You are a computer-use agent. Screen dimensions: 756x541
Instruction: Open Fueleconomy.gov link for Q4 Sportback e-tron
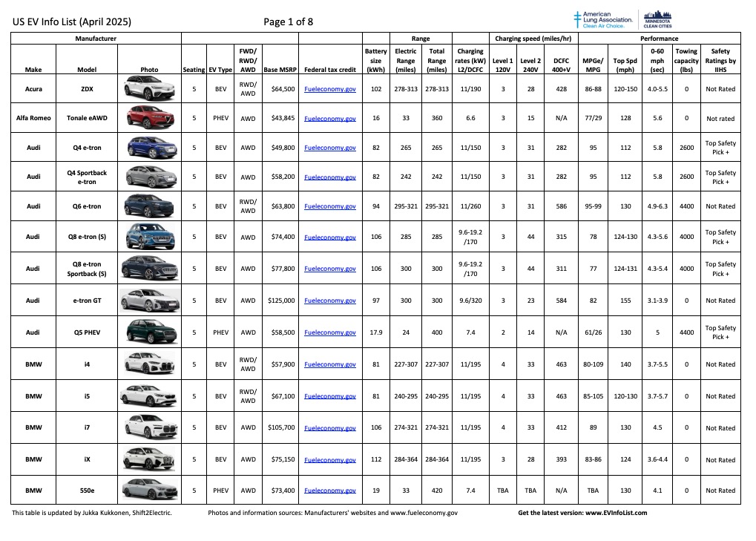coord(330,177)
